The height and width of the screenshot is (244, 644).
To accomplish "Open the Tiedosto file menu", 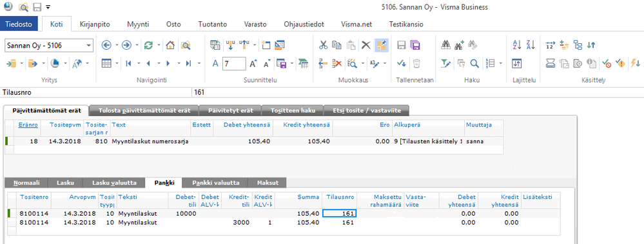I will (x=19, y=25).
